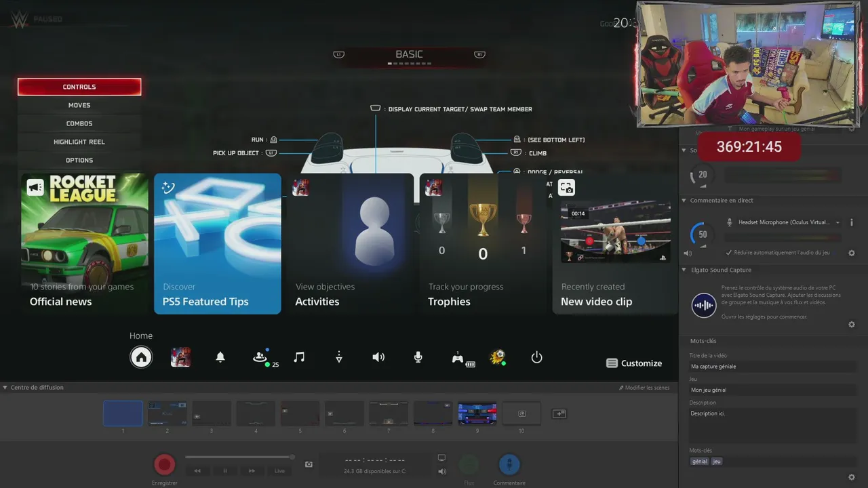Click the pause playback button
Image resolution: width=868 pixels, height=488 pixels.
225,470
